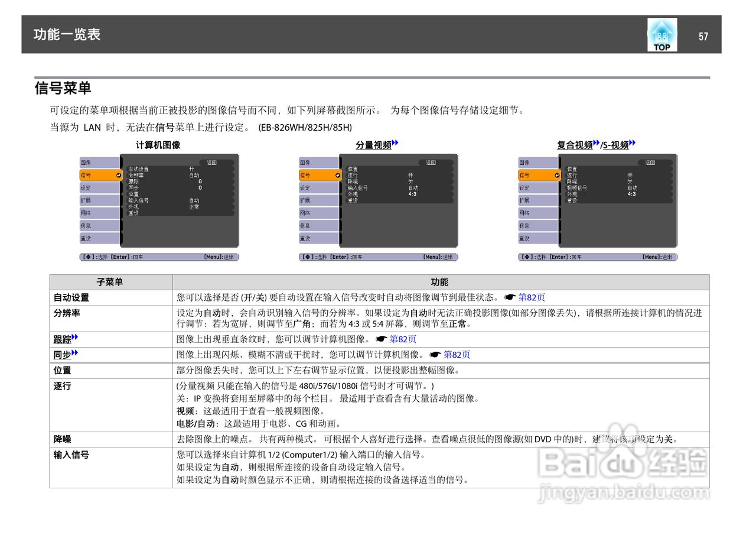Click the enter-arrow icon on 信号 tab in 分量视频 screenshot
The image size is (756, 535).
click(x=338, y=176)
